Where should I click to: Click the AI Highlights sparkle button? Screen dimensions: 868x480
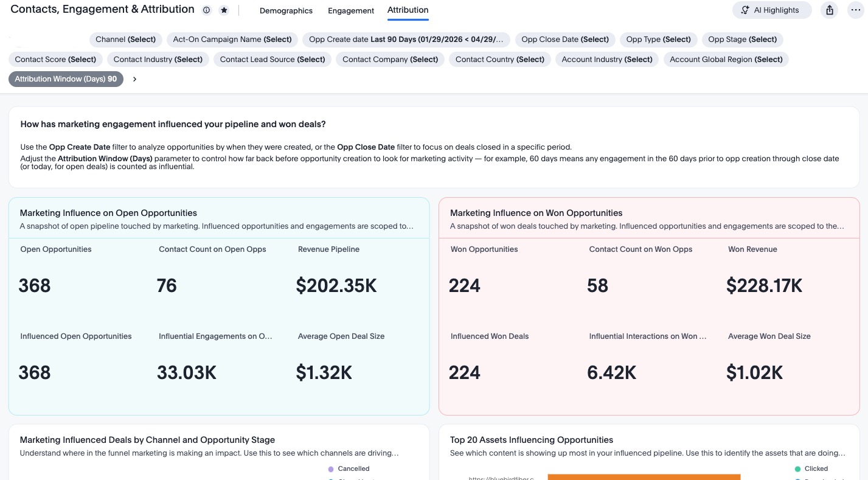pyautogui.click(x=771, y=10)
